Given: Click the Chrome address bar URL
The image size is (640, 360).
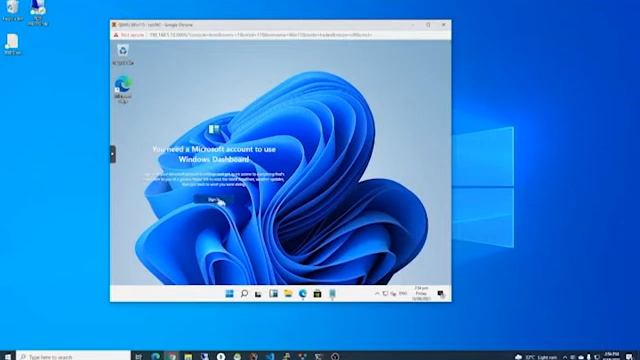Looking at the screenshot, I should point(260,35).
